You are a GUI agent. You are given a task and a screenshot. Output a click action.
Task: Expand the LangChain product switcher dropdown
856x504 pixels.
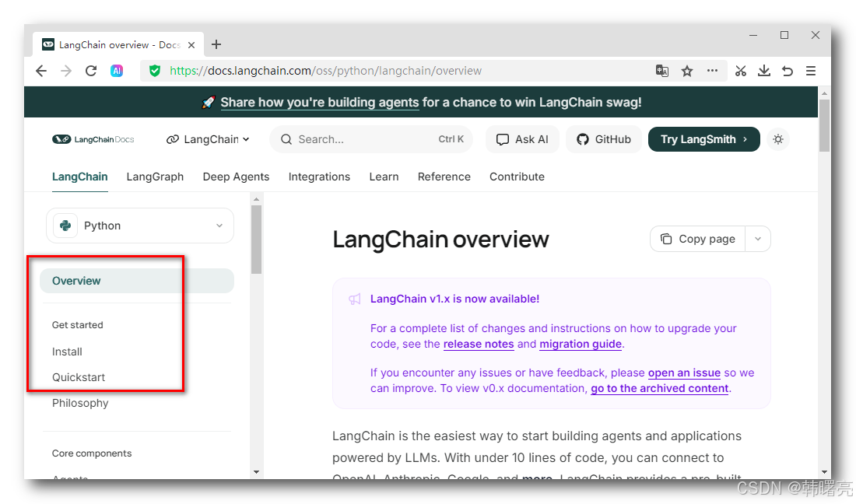208,139
